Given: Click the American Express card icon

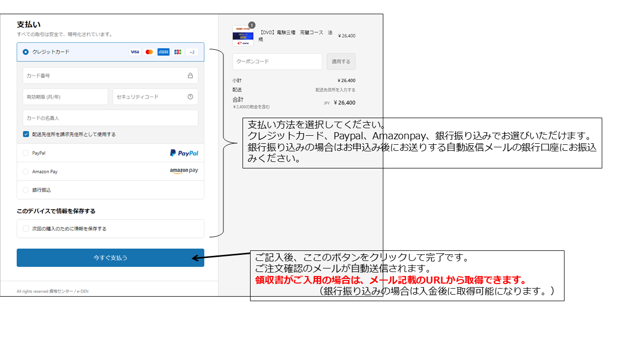Looking at the screenshot, I should pyautogui.click(x=164, y=52).
